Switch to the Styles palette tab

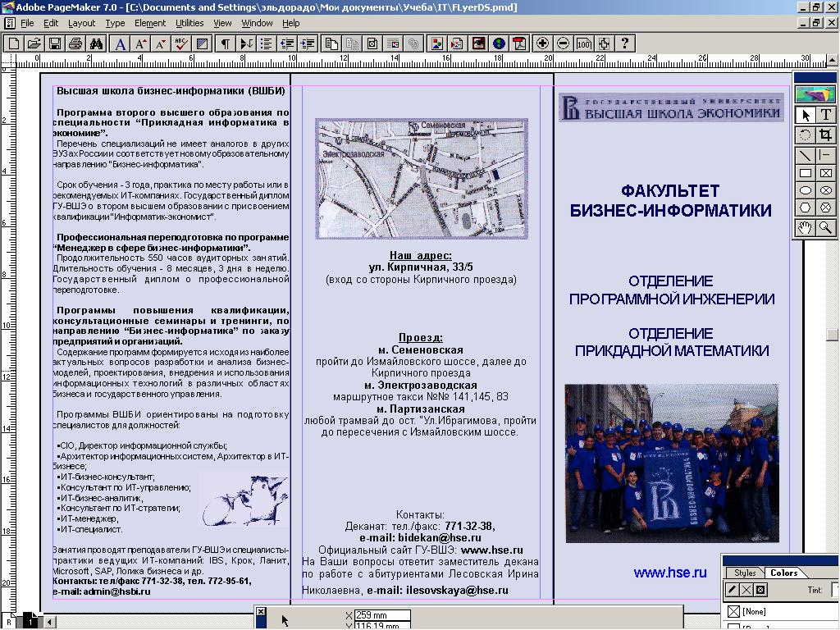745,573
